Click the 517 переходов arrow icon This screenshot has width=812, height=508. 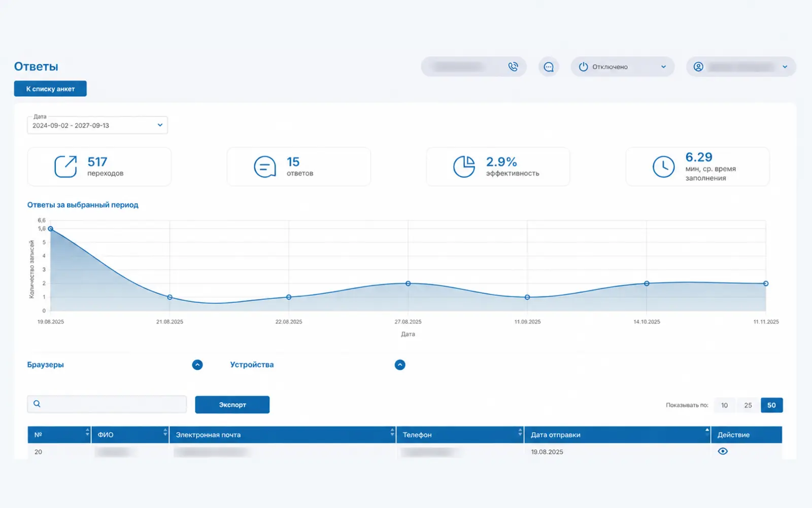tap(65, 167)
